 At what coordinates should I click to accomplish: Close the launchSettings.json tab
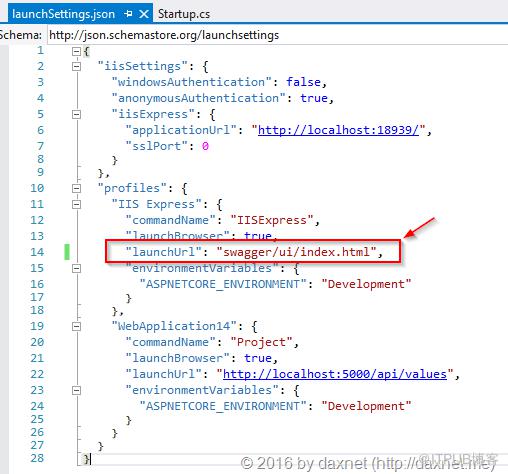144,14
